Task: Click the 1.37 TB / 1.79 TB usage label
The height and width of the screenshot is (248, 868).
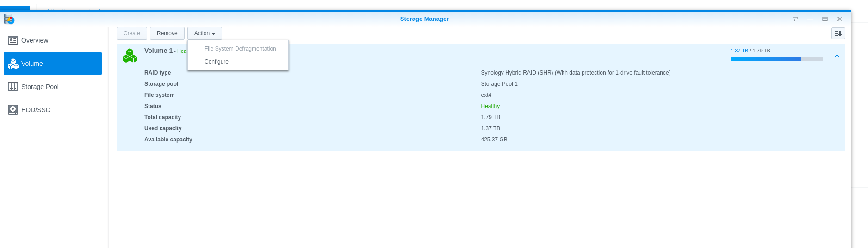Action: pyautogui.click(x=750, y=51)
